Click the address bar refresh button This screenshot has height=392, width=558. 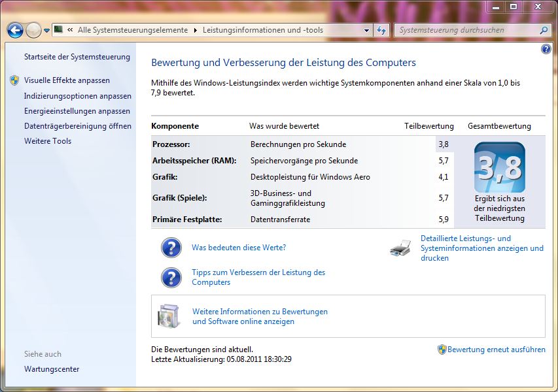381,30
